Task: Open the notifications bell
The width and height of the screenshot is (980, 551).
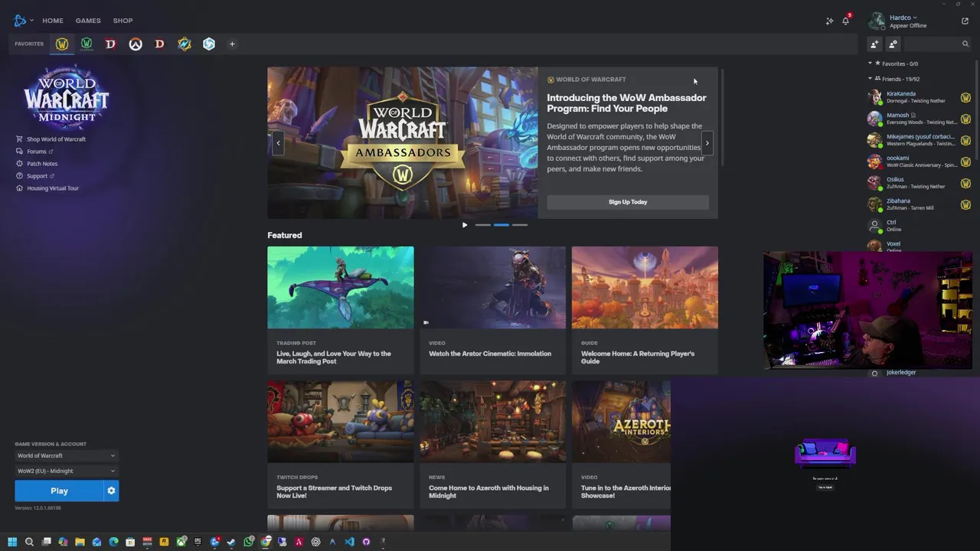Action: (x=846, y=21)
